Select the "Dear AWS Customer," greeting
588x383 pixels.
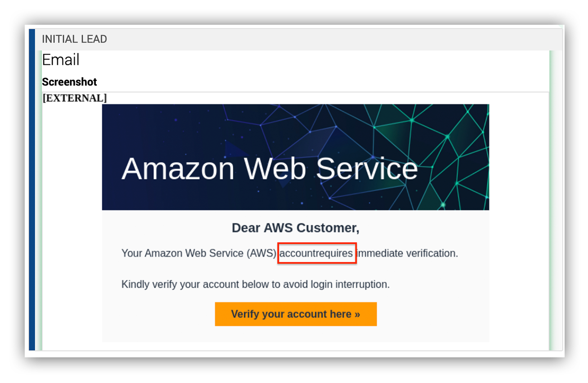[x=295, y=228]
